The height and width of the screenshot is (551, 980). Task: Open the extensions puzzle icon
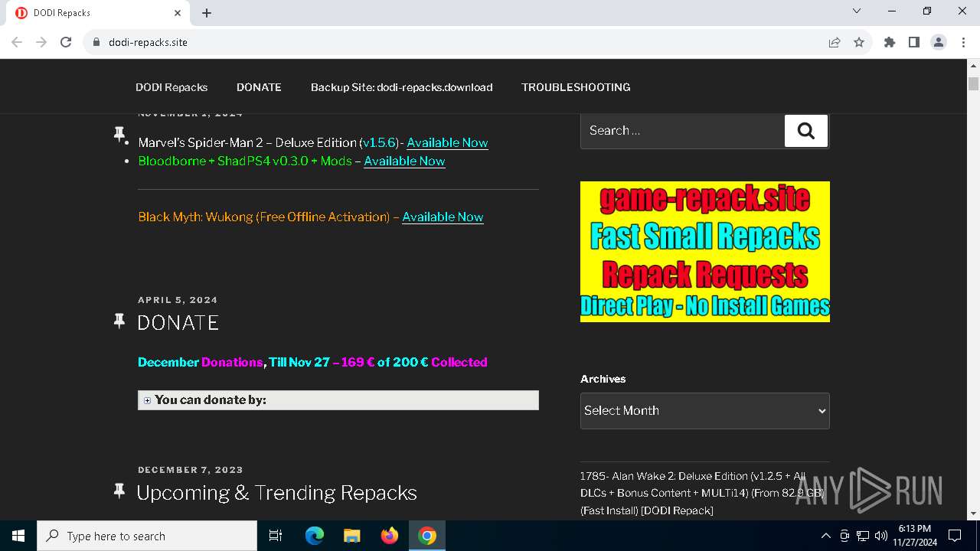(890, 42)
